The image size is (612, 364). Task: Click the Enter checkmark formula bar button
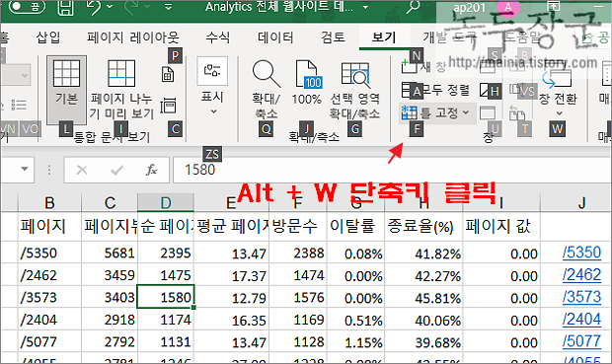(116, 170)
